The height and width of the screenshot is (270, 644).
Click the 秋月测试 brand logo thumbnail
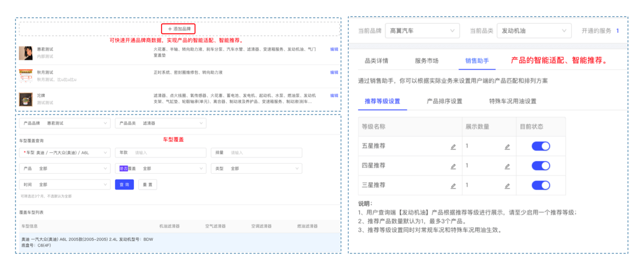pos(26,74)
